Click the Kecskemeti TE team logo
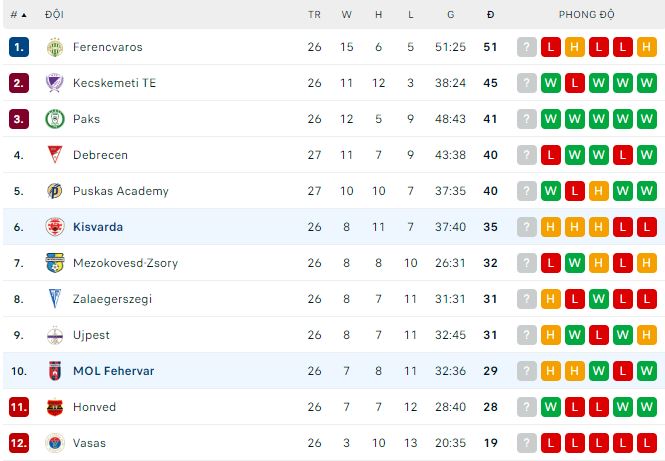 (x=54, y=83)
